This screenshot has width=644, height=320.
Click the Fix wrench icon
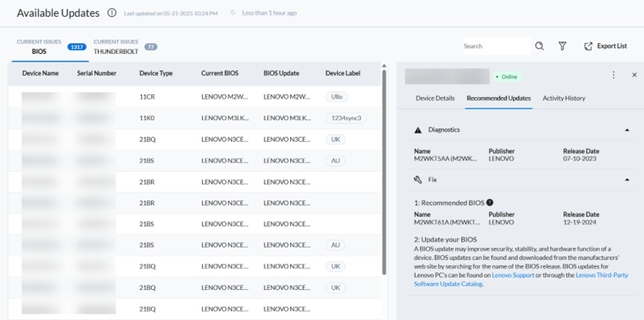click(x=418, y=179)
